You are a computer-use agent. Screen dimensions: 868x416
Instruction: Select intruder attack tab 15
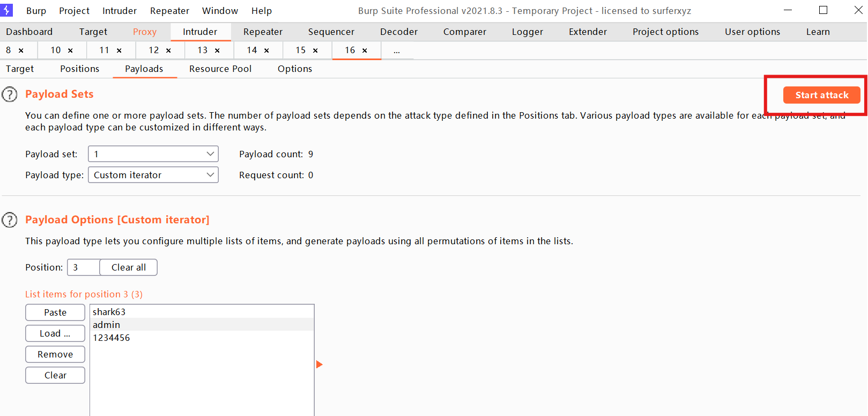(301, 50)
